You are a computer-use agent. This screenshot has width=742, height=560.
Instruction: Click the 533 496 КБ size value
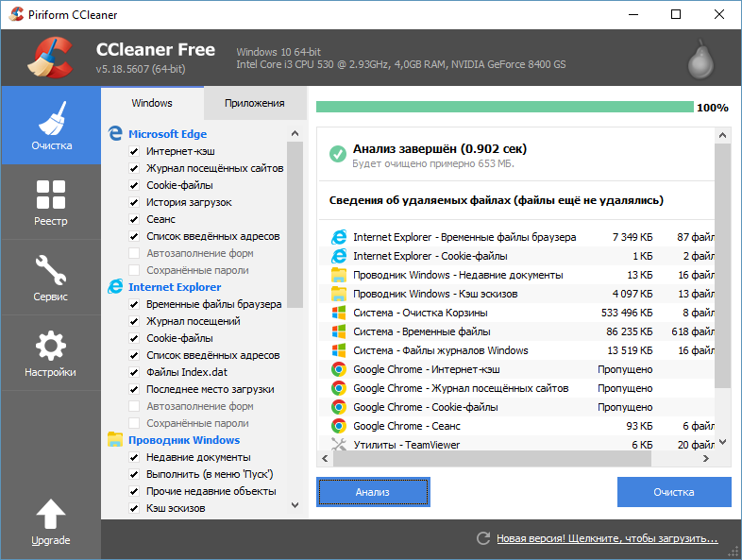coord(627,313)
